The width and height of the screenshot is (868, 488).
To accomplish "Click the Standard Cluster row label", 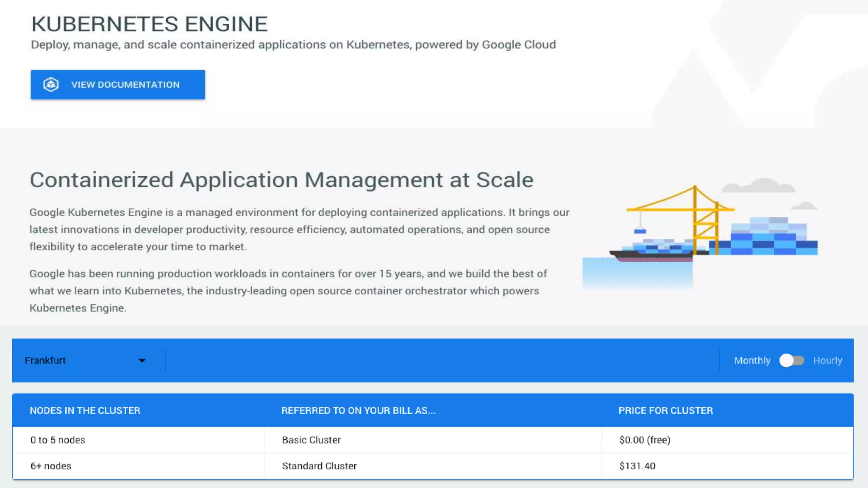I will pos(319,466).
